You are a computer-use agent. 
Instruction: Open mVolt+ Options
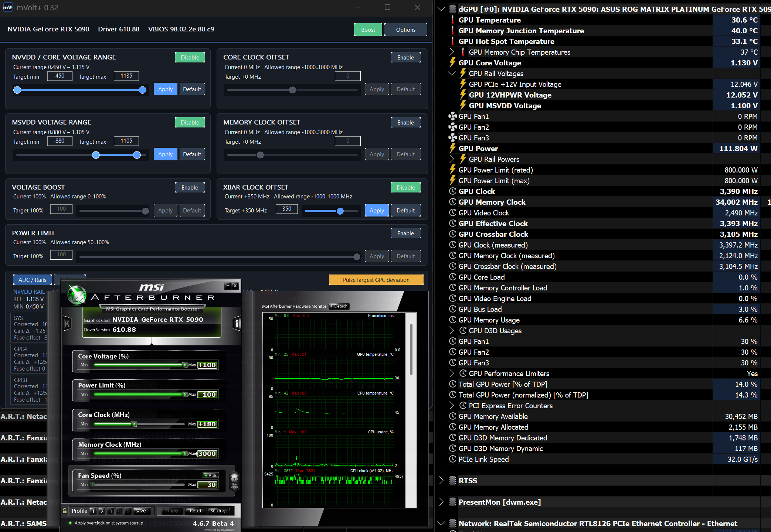click(406, 30)
